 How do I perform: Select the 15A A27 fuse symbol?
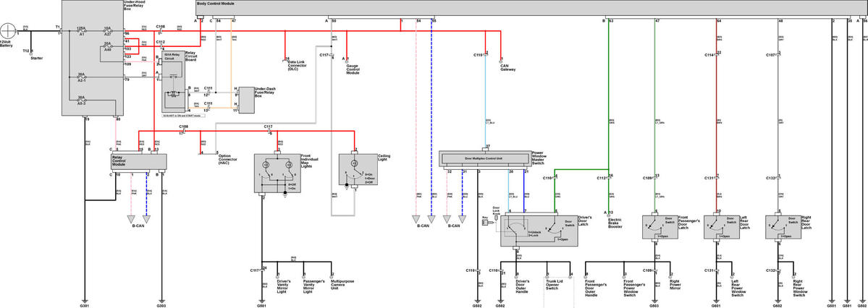(x=109, y=30)
